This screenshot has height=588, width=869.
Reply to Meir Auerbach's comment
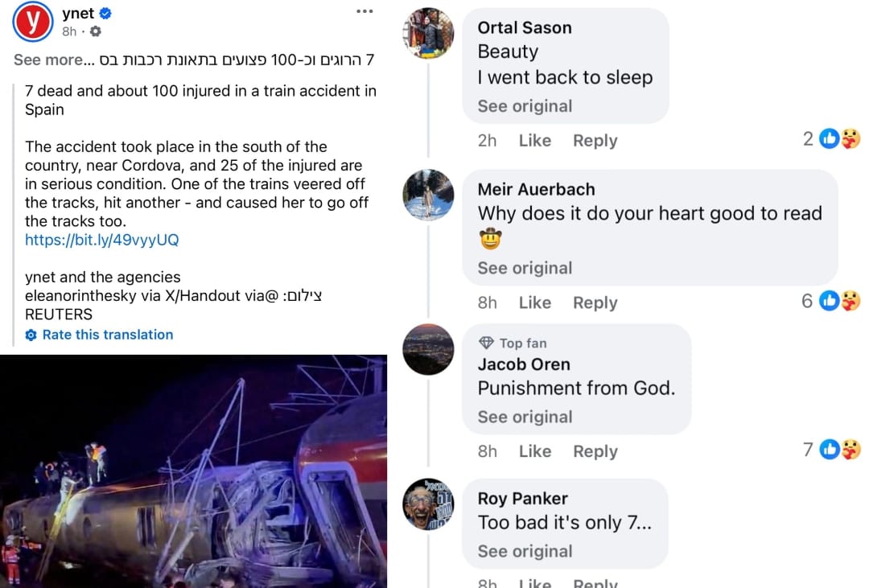[595, 303]
